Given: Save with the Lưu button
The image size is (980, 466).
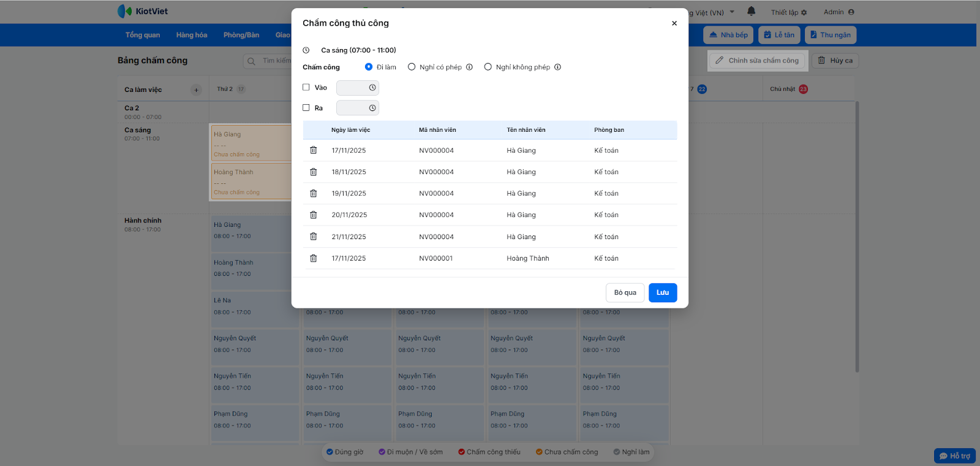Looking at the screenshot, I should (x=663, y=292).
